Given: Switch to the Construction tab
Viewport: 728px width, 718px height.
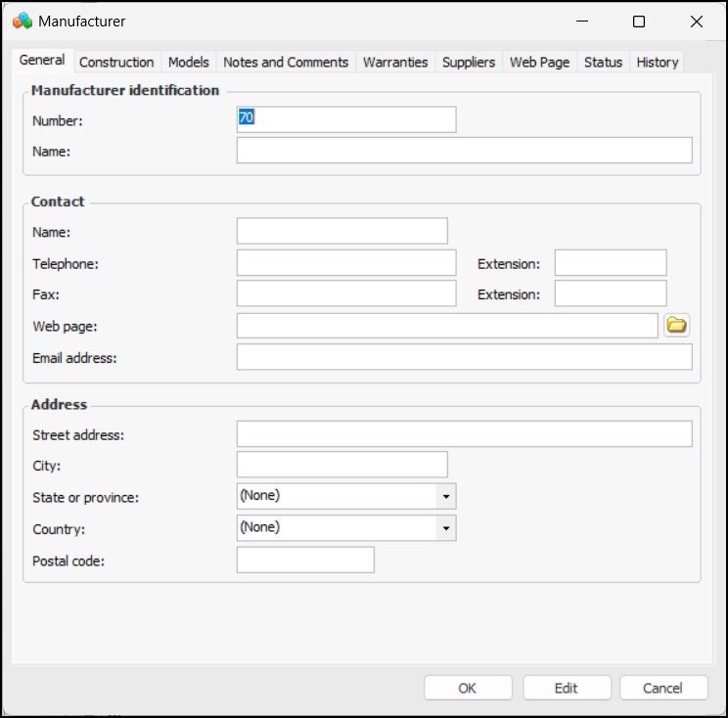Looking at the screenshot, I should pos(116,62).
